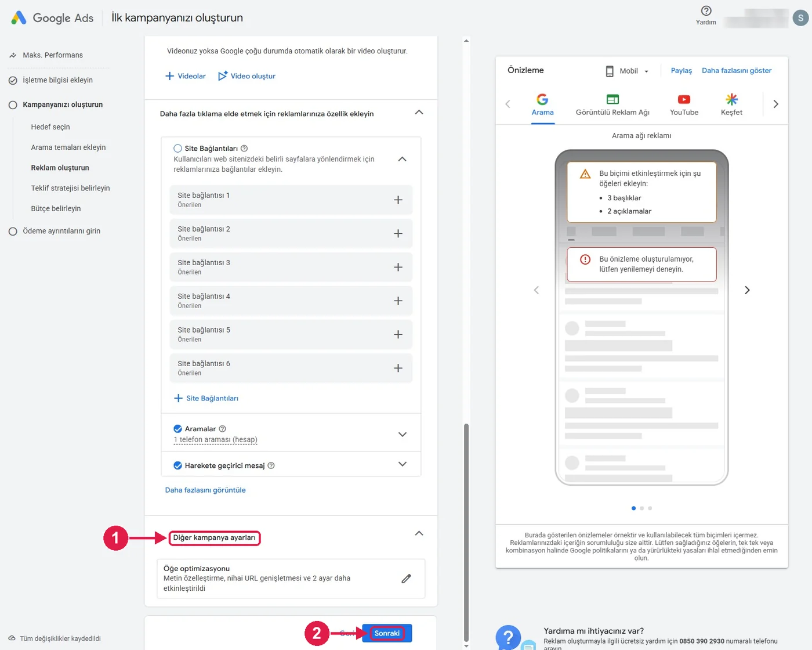Show Harekete geçirici mesaj help icon

coord(271,465)
